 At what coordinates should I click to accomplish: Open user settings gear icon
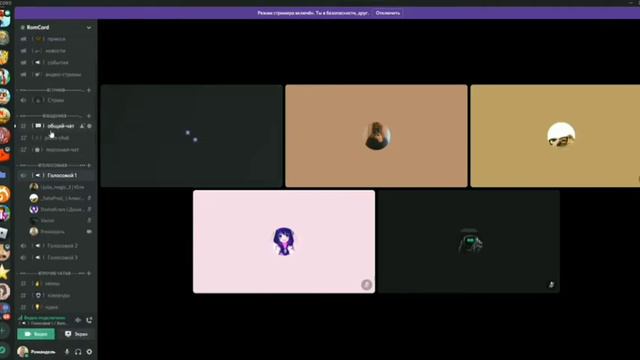tap(89, 351)
